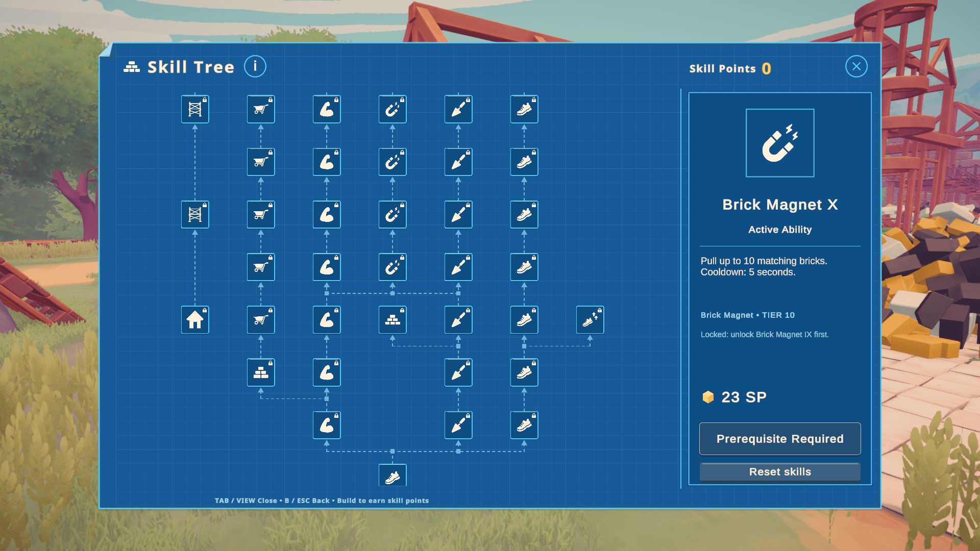Image resolution: width=980 pixels, height=551 pixels.
Task: Select the house skill node
Action: 195,320
